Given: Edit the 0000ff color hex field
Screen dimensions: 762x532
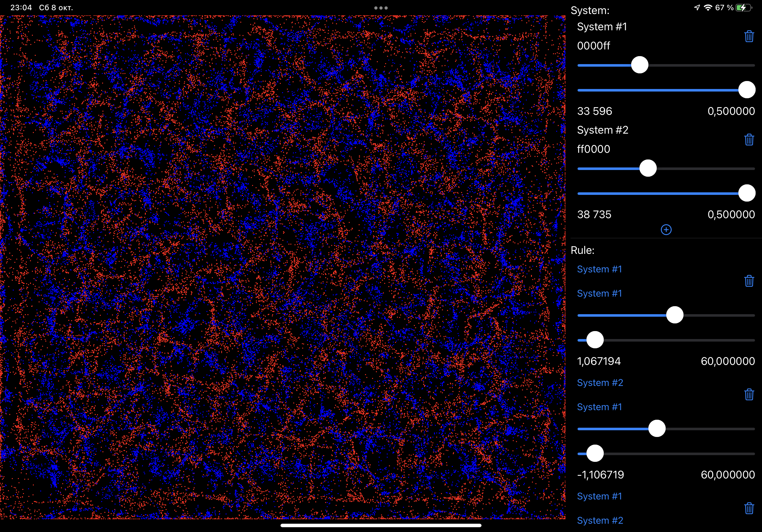Looking at the screenshot, I should 594,46.
